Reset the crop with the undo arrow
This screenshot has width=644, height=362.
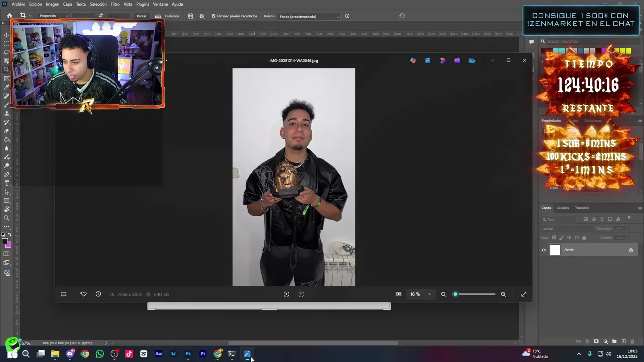tap(401, 16)
